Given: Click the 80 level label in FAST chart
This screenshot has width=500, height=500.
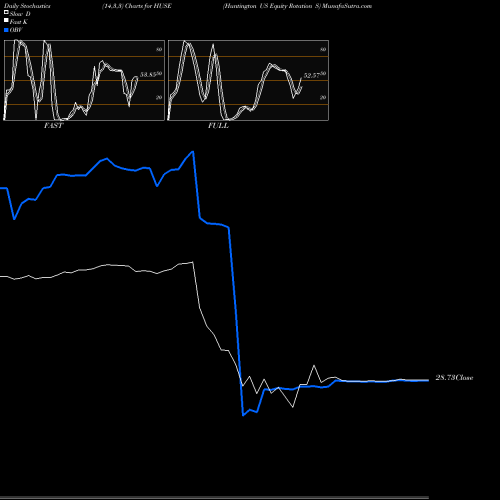Looking at the screenshot, I should point(159,49).
